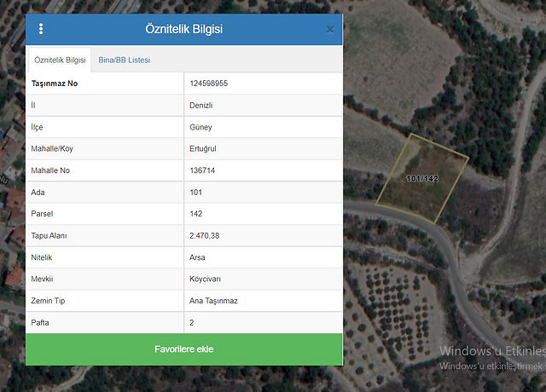Click the Nitelik value Arsa
This screenshot has width=546, height=392.
tap(198, 257)
